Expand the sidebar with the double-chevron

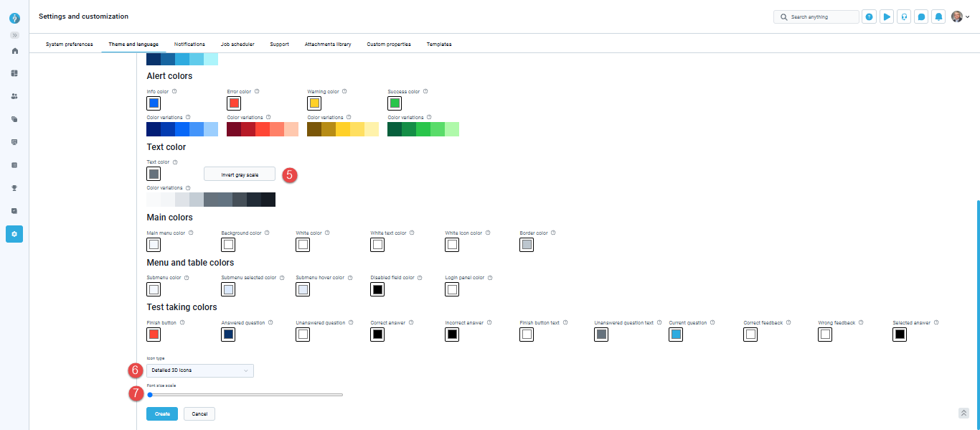[x=14, y=35]
